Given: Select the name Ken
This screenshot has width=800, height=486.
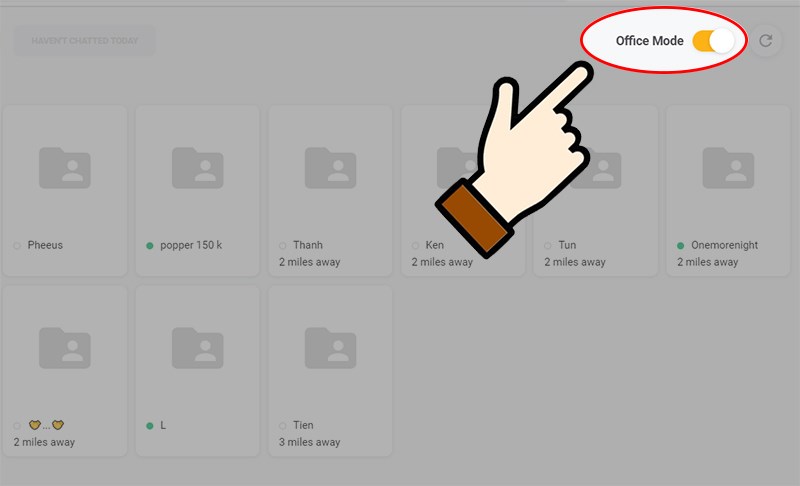Looking at the screenshot, I should (x=434, y=245).
